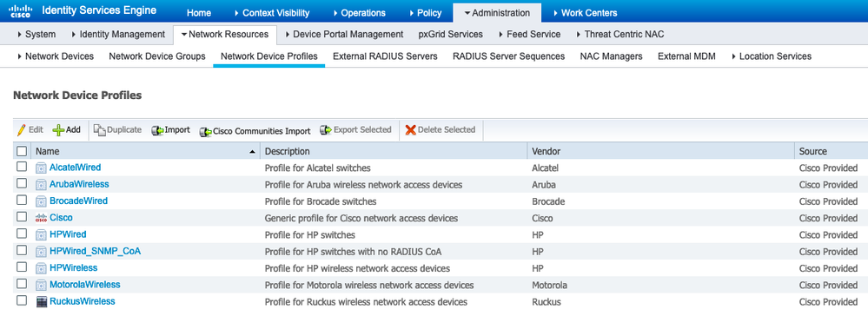Go to the Home tab

(x=199, y=13)
